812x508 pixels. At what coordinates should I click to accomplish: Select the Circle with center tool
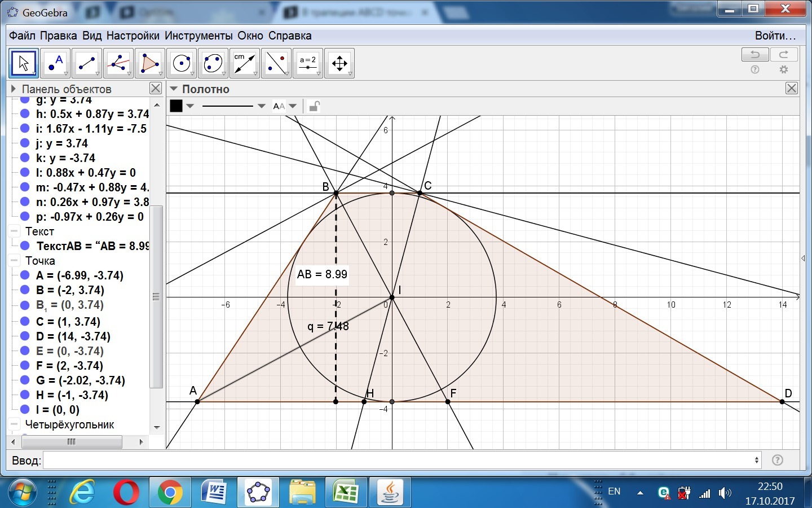(182, 63)
